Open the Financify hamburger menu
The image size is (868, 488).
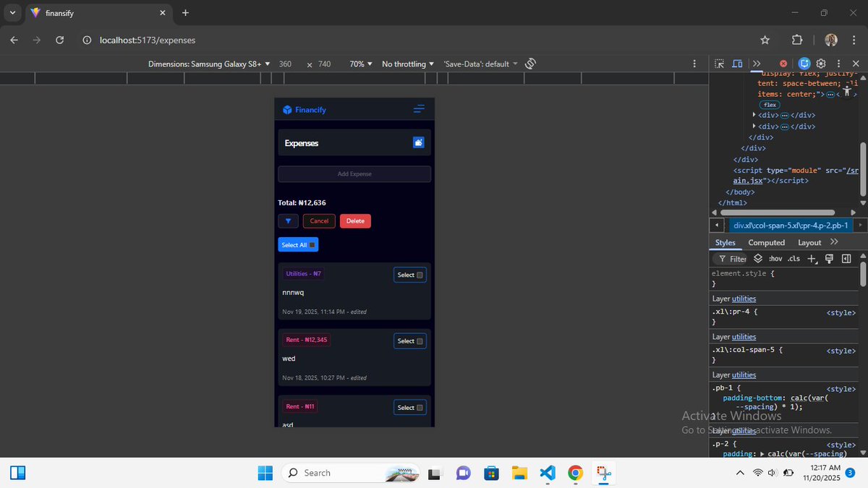point(419,109)
